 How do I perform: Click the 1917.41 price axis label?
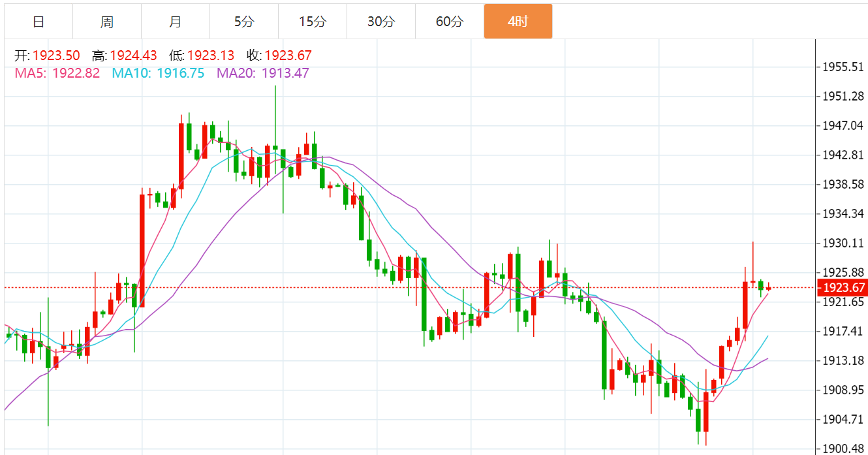click(843, 332)
